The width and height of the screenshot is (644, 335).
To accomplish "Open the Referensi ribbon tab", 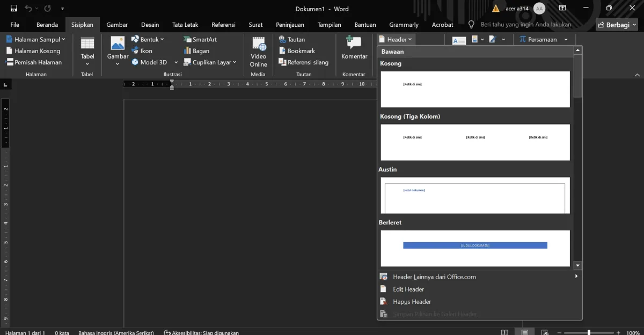I will click(223, 25).
